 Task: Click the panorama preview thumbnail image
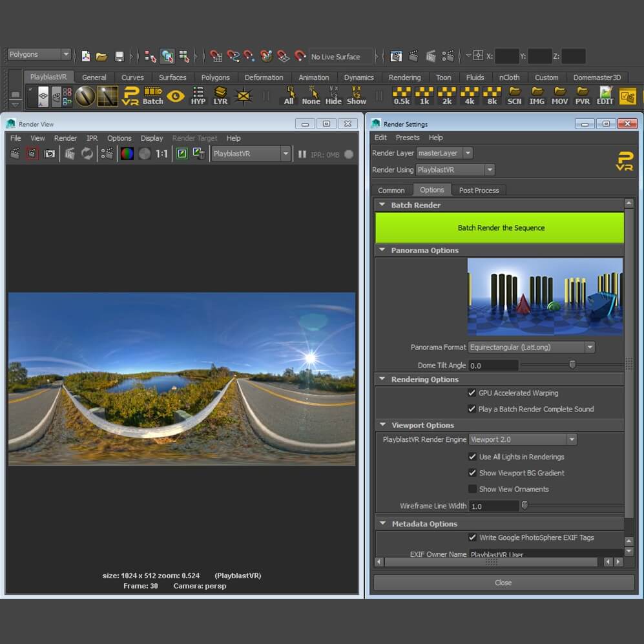click(545, 296)
